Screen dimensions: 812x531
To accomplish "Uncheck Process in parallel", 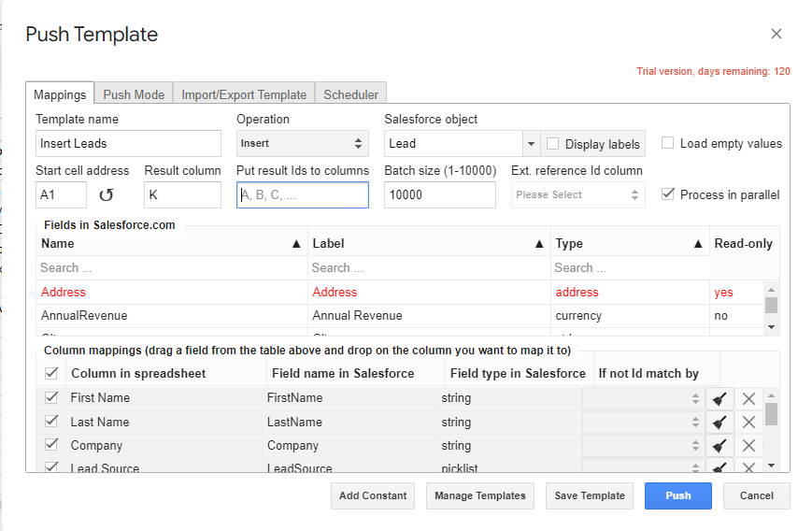I will pos(668,194).
